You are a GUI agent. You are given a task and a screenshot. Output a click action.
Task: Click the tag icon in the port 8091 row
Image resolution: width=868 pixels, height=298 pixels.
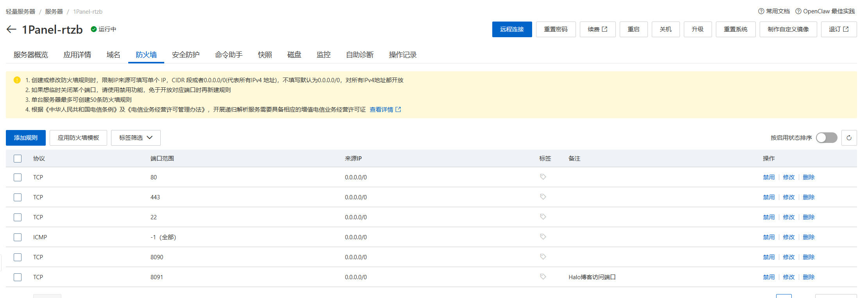click(x=543, y=277)
